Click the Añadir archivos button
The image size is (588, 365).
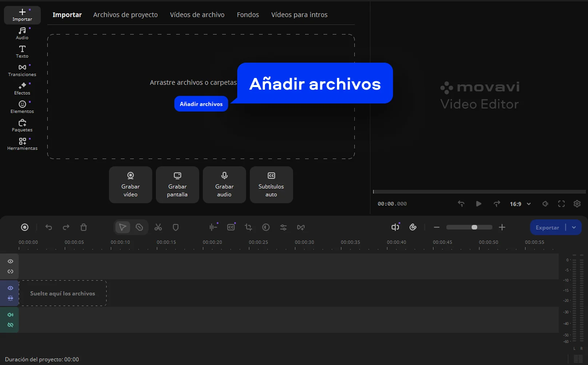pyautogui.click(x=201, y=104)
